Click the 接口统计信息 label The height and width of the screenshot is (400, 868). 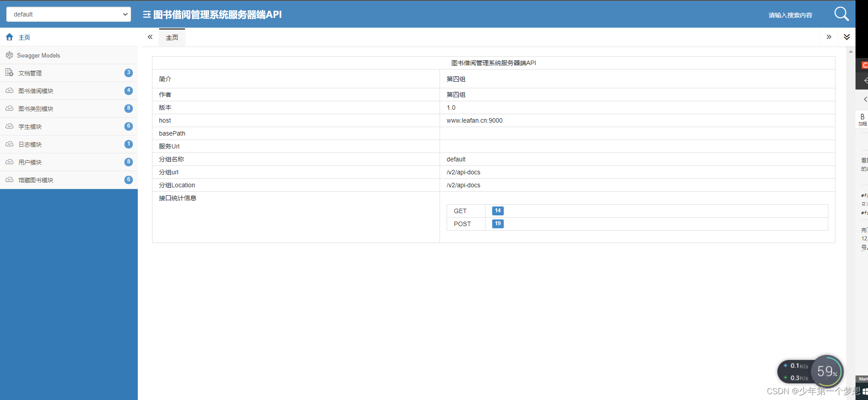coord(177,198)
